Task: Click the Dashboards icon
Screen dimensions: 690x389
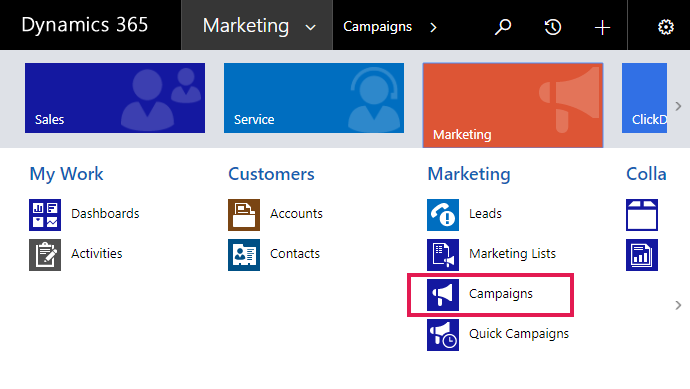Action: tap(45, 215)
